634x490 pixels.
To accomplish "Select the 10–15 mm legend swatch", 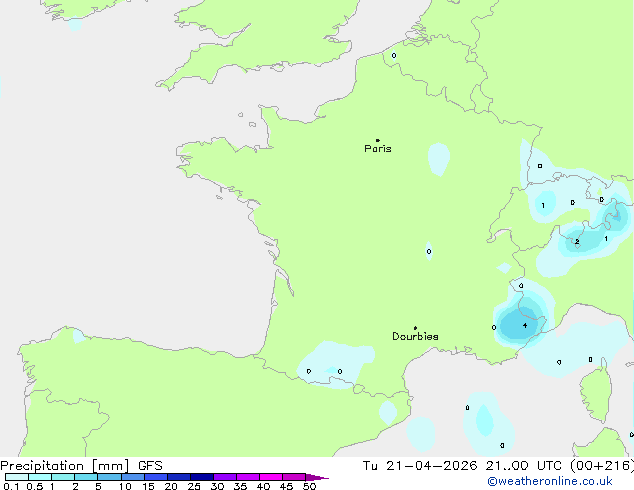I will coord(132,477).
